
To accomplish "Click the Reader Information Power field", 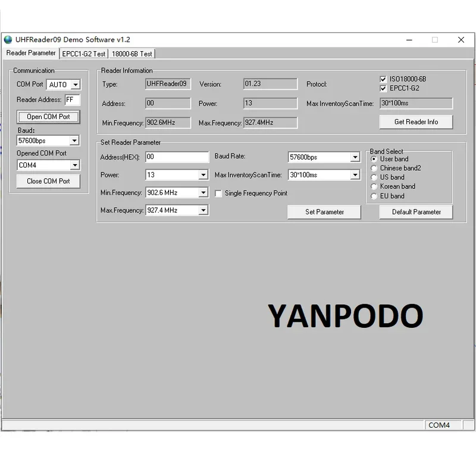I will 270,103.
